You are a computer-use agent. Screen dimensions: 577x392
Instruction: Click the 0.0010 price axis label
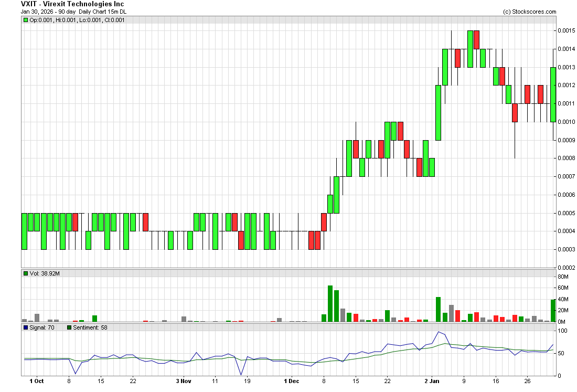click(567, 122)
